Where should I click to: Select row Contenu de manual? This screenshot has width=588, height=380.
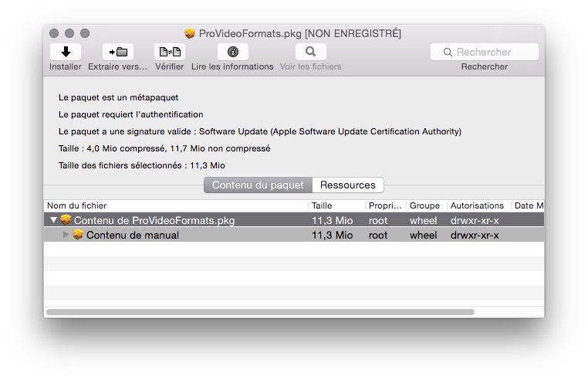click(x=294, y=235)
